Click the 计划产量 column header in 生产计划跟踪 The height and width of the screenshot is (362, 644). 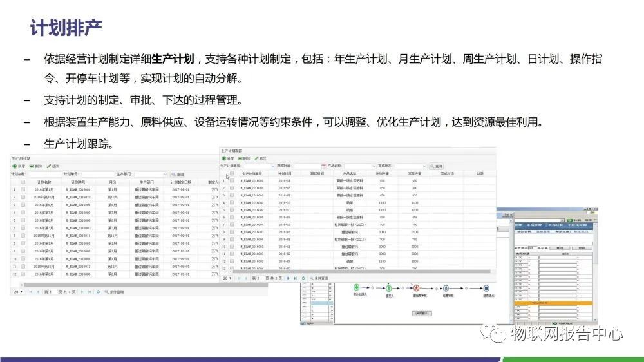382,173
